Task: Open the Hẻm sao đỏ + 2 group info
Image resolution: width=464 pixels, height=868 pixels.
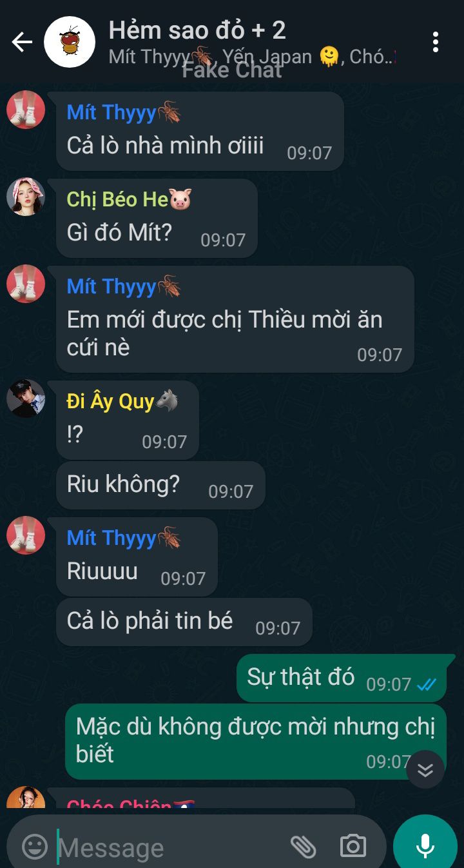Action: (197, 30)
